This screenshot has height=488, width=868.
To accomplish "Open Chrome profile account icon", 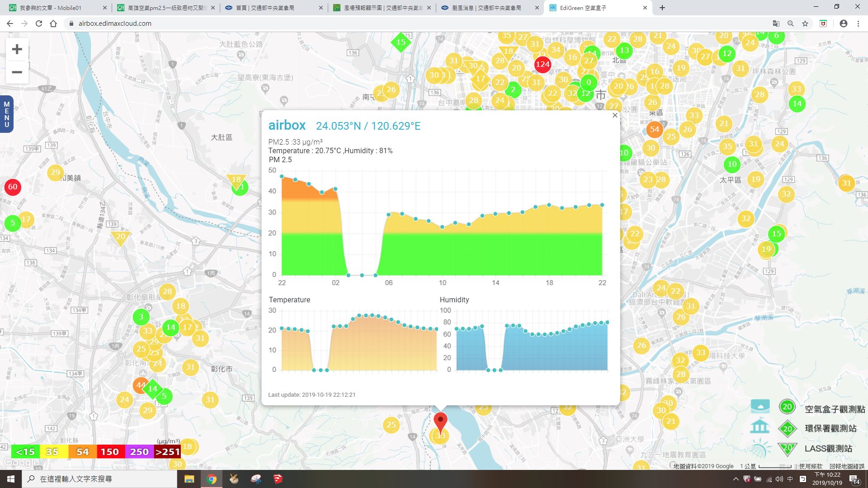I will pyautogui.click(x=843, y=23).
